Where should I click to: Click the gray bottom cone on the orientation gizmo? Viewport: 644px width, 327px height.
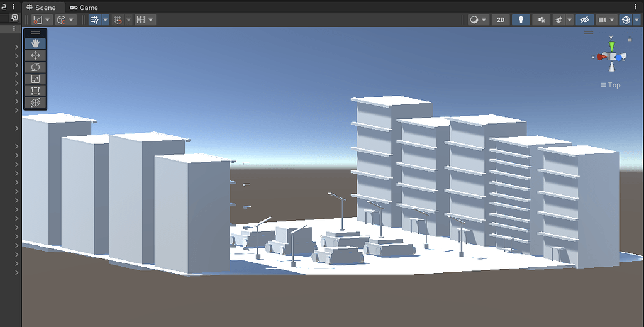coord(613,67)
